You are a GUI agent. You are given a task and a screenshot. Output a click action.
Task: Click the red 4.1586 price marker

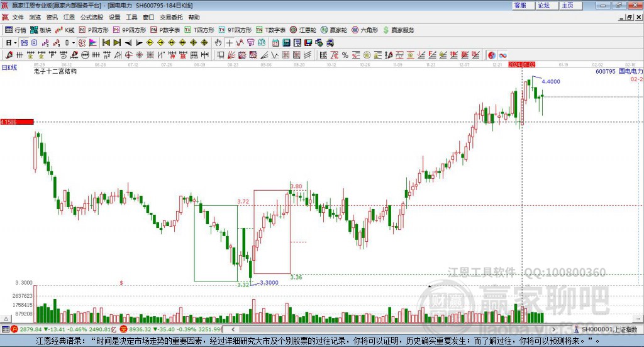click(x=17, y=122)
